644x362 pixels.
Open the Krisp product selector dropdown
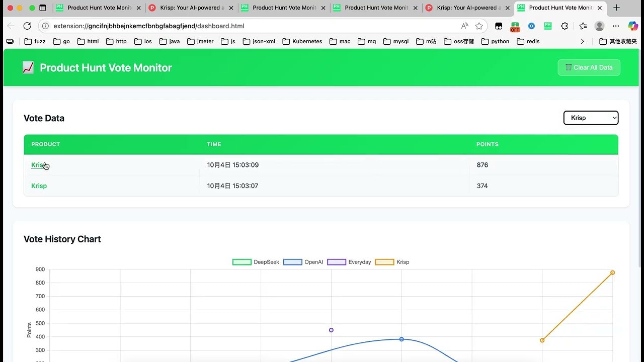(591, 118)
